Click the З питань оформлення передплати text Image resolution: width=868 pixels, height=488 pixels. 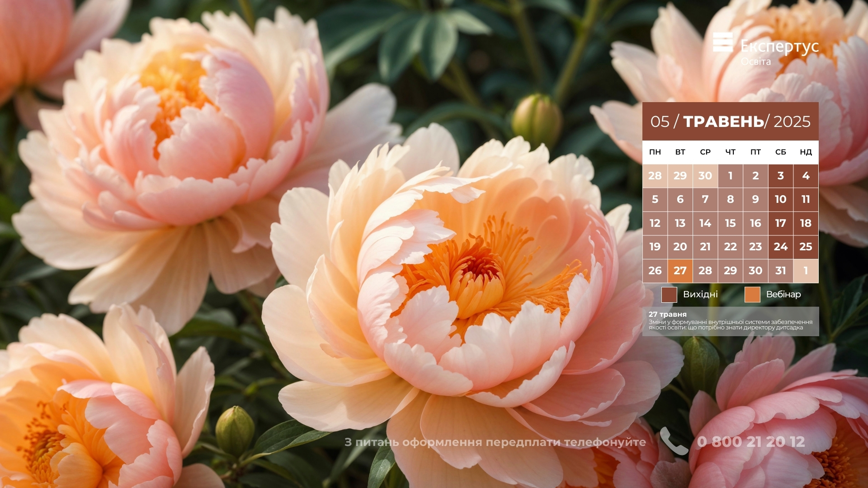(x=495, y=442)
